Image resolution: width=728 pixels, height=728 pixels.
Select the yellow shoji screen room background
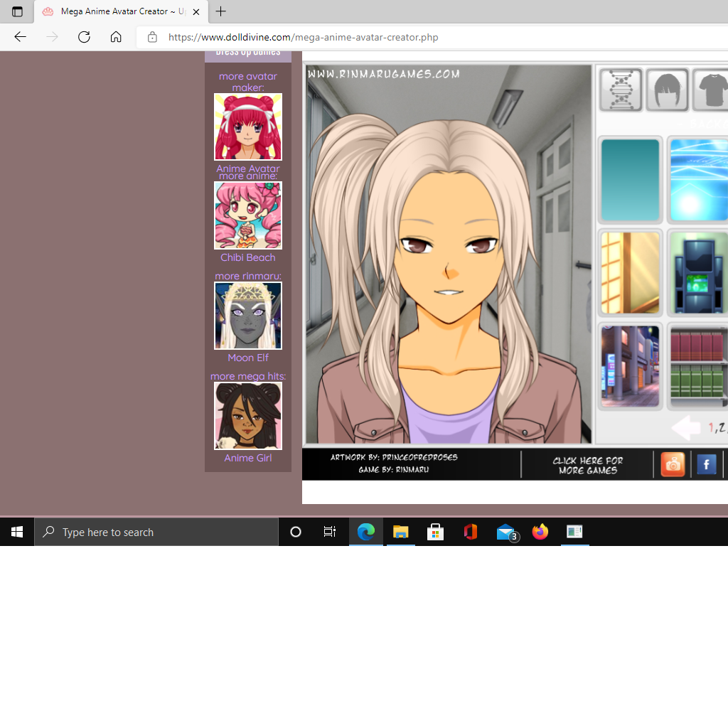pos(630,272)
